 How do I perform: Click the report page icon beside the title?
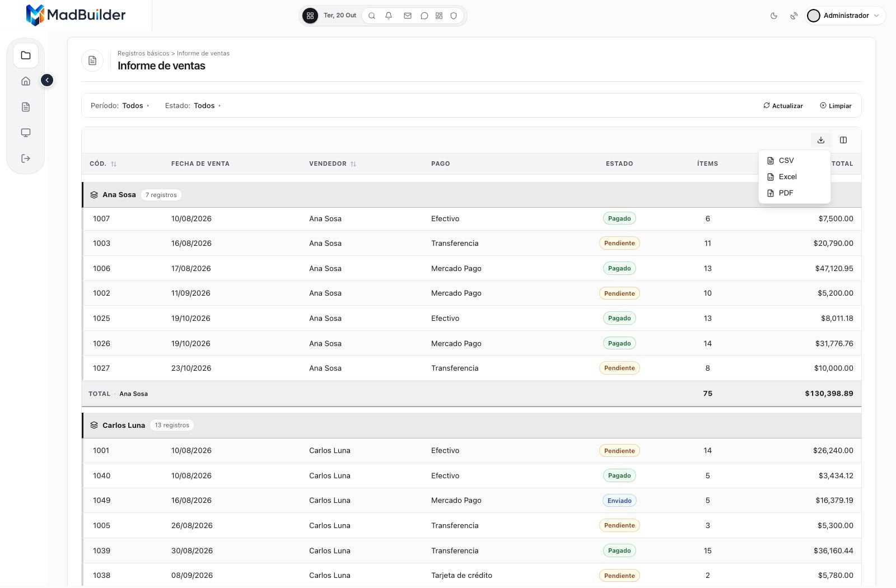coord(92,60)
